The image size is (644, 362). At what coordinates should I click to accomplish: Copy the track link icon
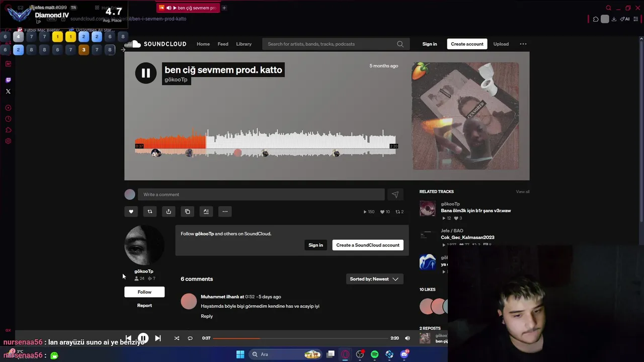tap(187, 212)
